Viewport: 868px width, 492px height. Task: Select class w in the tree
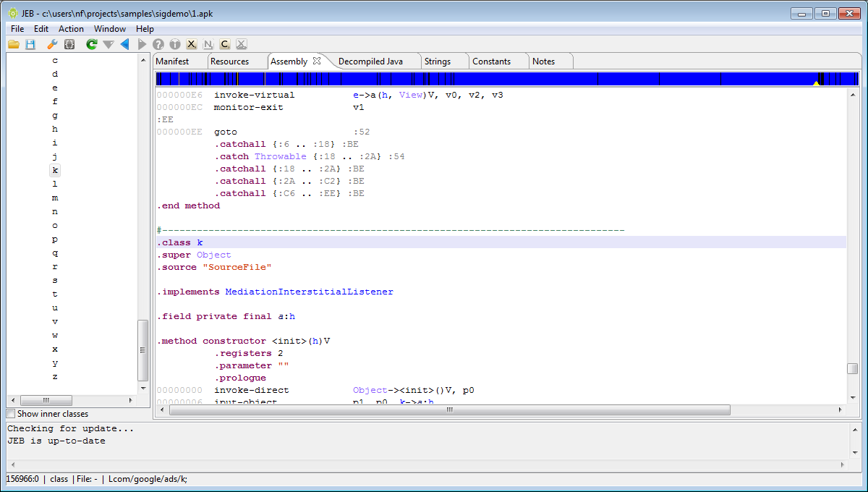55,336
